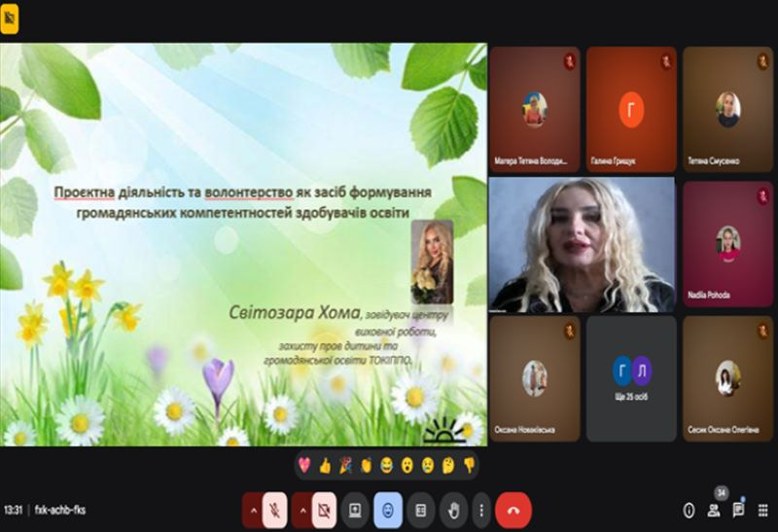Open meeting details info icon
The image size is (778, 532).
pos(690,510)
